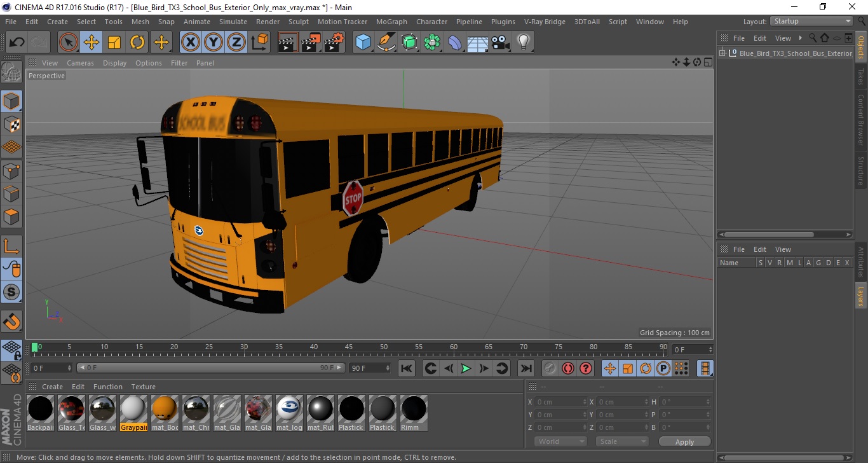Open viewport Cameras menu
The width and height of the screenshot is (868, 463).
(x=80, y=63)
